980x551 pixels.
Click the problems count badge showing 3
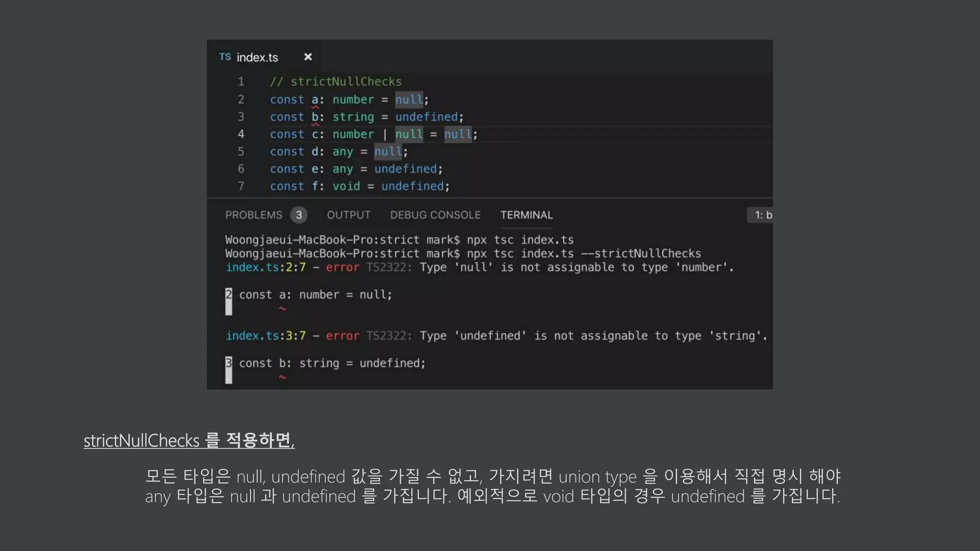pyautogui.click(x=299, y=215)
